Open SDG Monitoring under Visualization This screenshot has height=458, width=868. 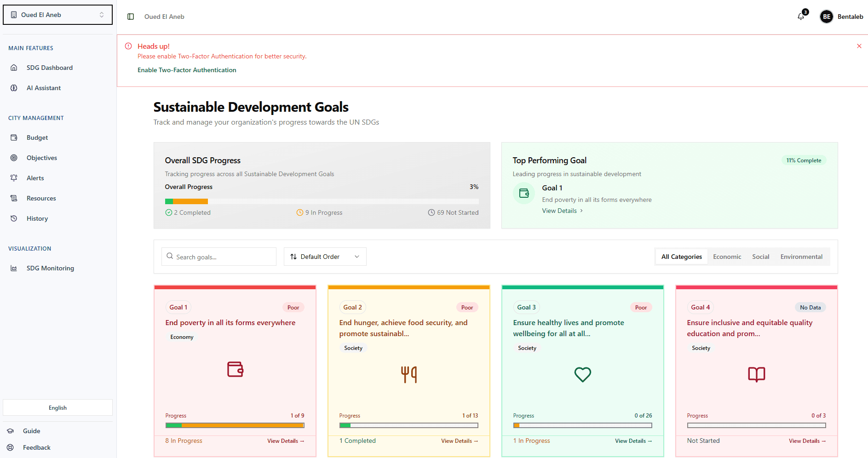tap(50, 268)
